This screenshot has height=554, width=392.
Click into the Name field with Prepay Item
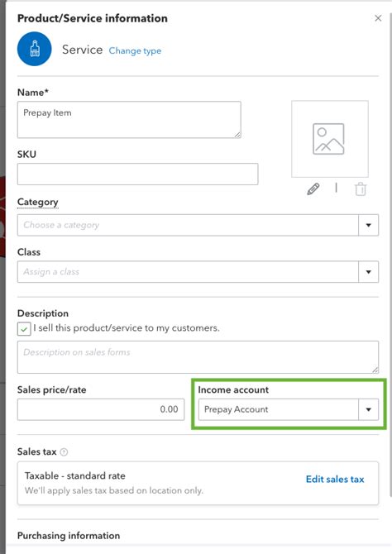coord(129,119)
